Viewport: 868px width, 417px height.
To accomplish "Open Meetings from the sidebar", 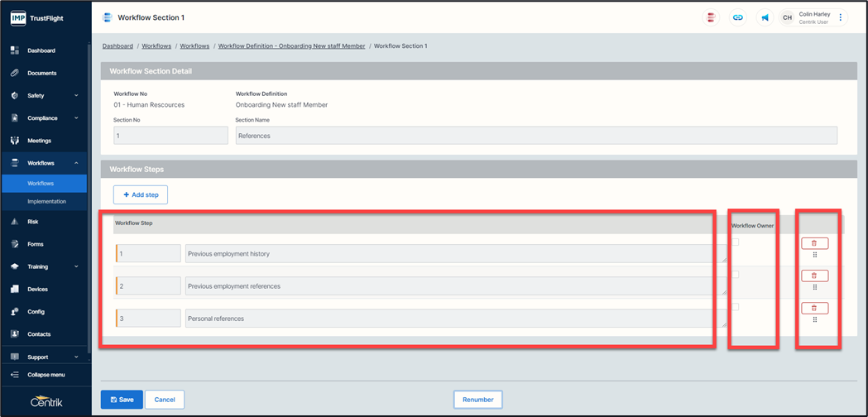I will (39, 141).
